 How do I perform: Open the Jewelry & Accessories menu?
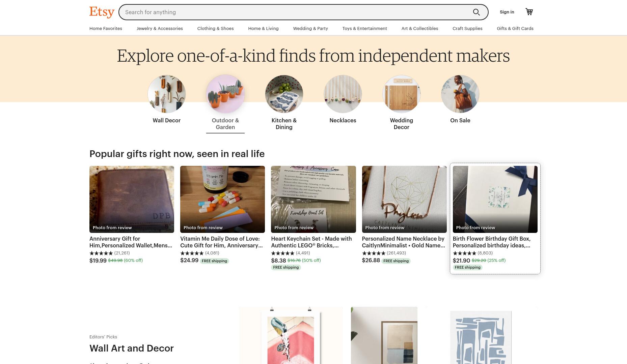coord(160,29)
